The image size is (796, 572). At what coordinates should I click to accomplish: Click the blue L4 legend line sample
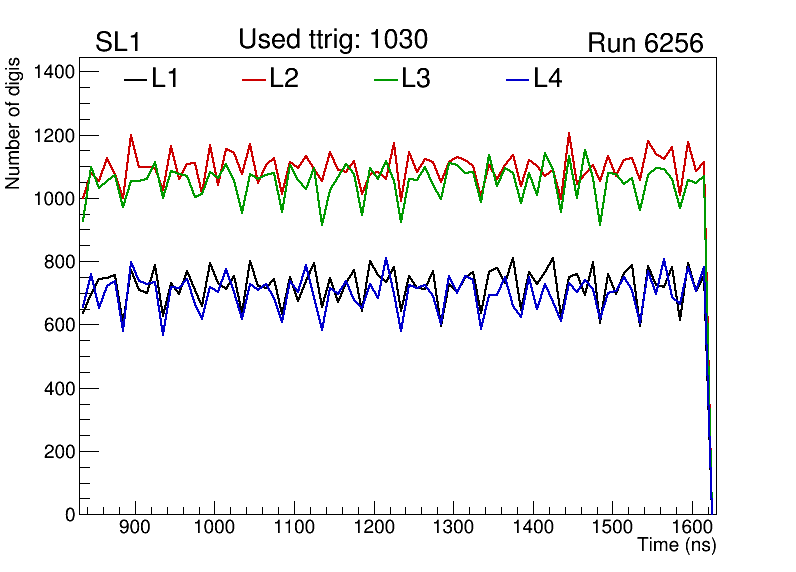click(x=517, y=81)
